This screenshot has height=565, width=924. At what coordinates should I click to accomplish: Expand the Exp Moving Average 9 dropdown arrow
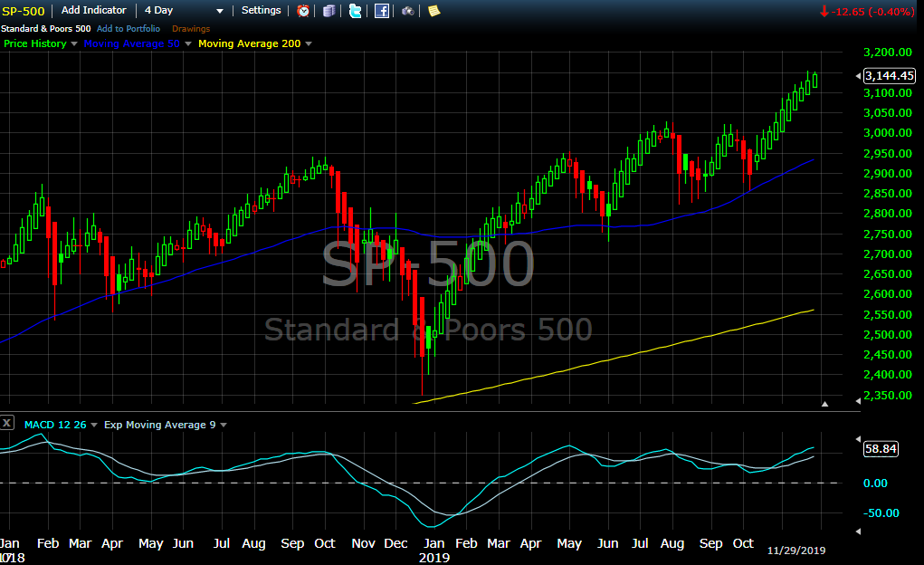(224, 425)
